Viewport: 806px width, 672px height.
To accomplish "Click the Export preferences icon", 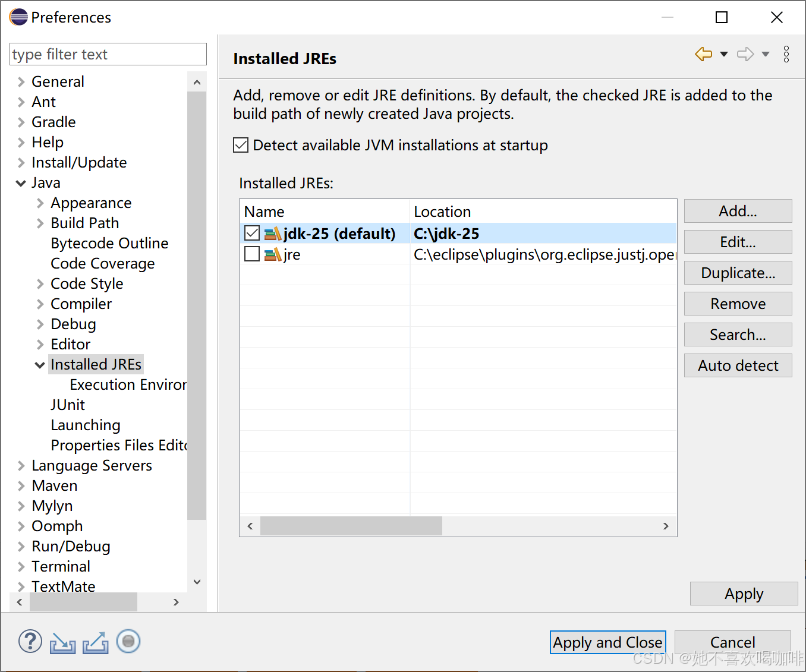I will coord(95,643).
